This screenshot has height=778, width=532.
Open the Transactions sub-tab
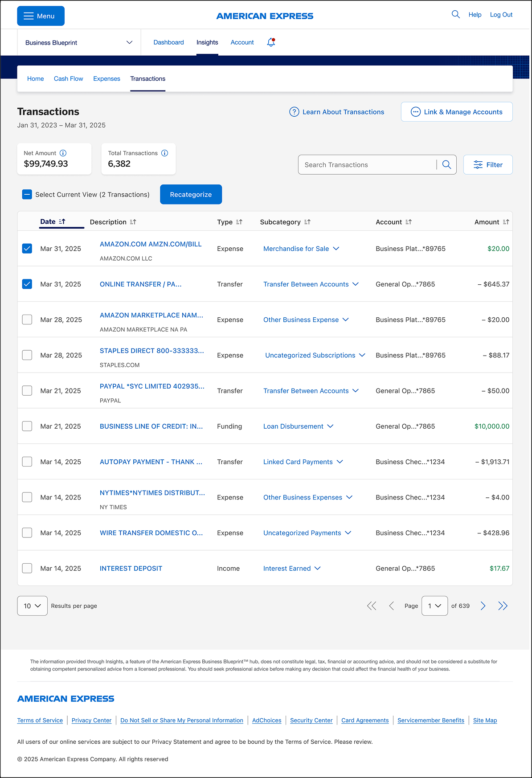coord(147,78)
